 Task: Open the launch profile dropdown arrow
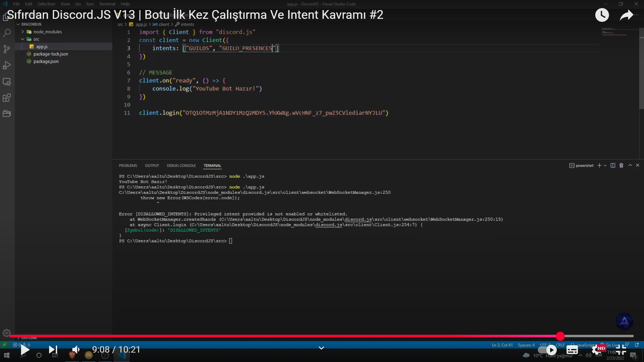[x=605, y=166]
